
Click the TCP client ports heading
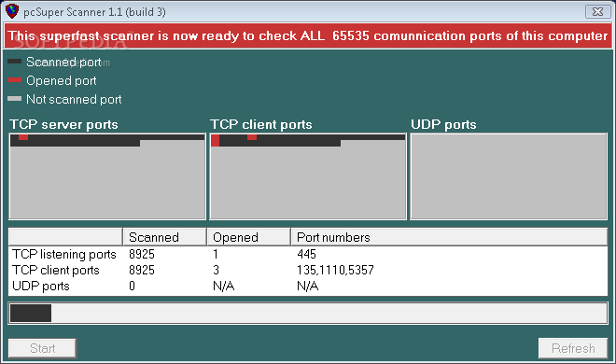click(261, 124)
